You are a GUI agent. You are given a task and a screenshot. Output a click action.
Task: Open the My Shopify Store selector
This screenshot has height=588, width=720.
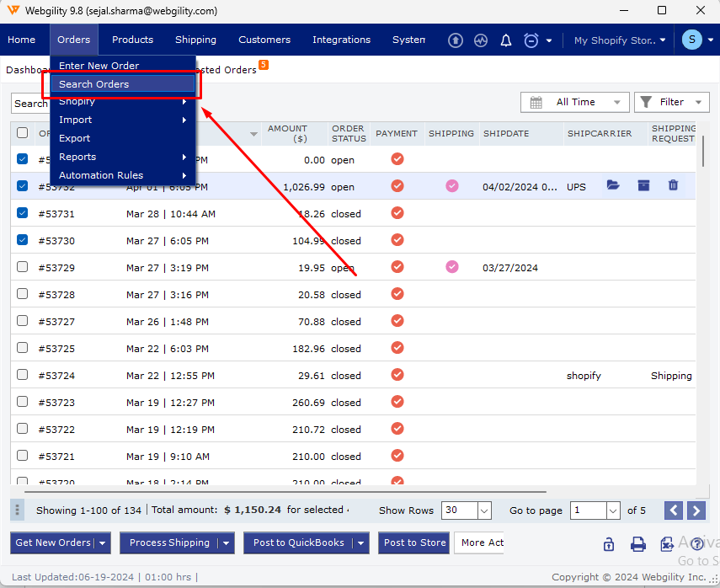pos(620,40)
